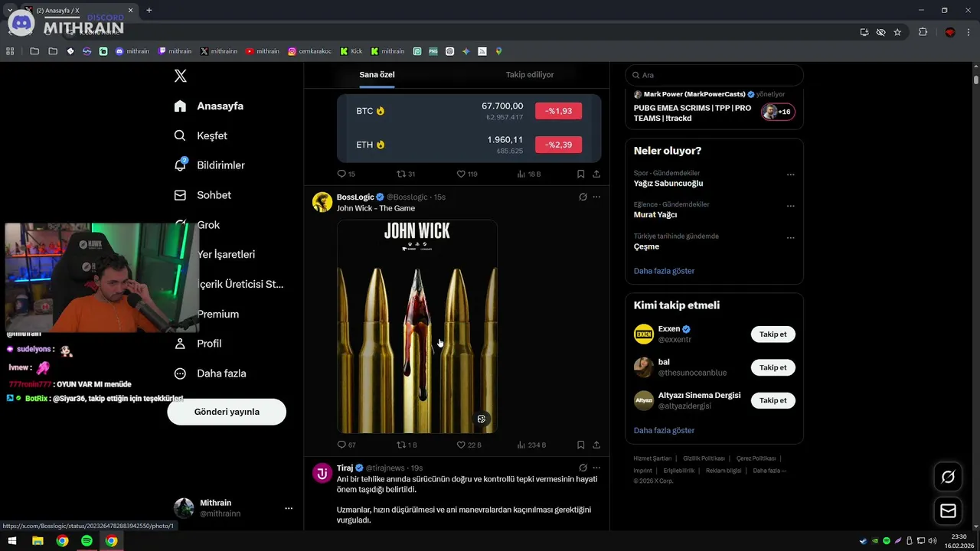Click the ETH -%2,39 change badge
The width and height of the screenshot is (980, 551).
point(558,145)
